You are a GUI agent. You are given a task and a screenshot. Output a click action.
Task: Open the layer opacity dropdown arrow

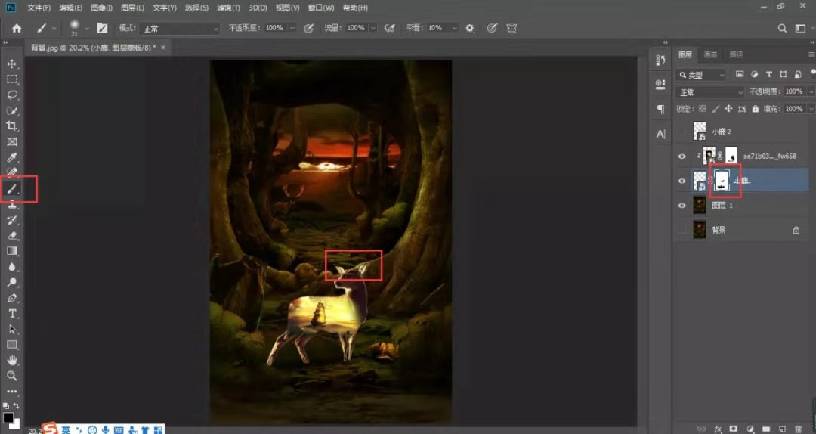[x=809, y=92]
